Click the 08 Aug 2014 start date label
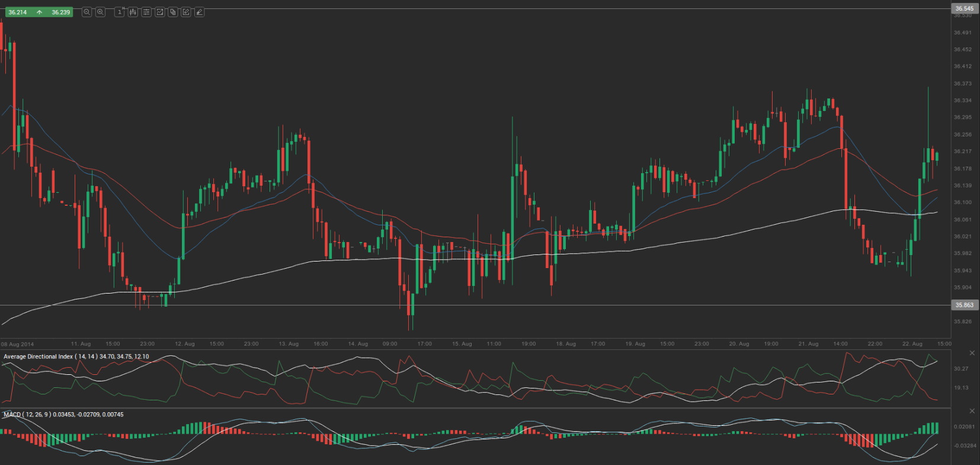The height and width of the screenshot is (465, 980). (18, 344)
